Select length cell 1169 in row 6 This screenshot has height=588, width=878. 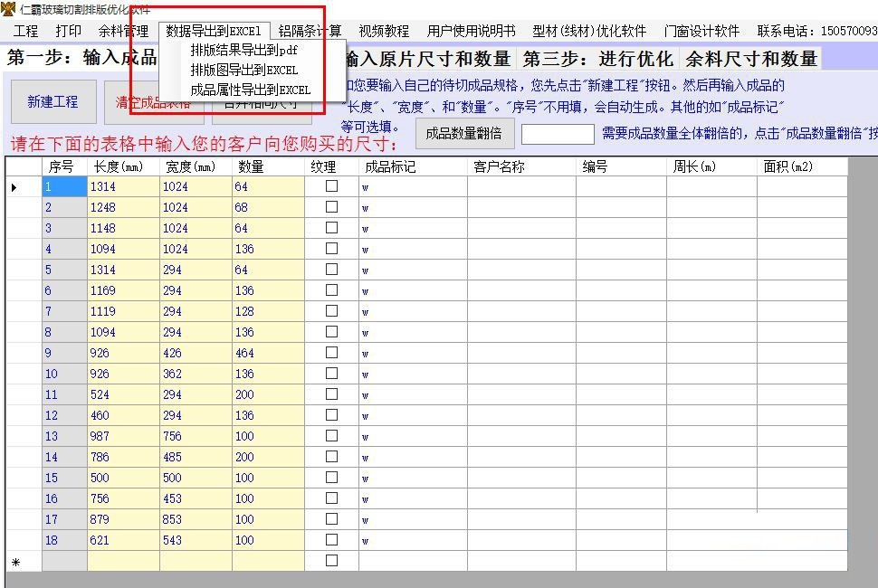(124, 290)
